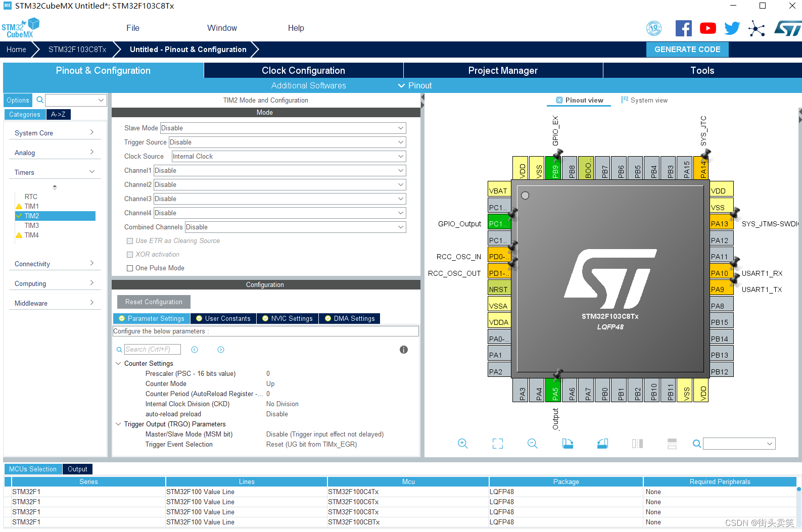Click the Options button
The image size is (802, 532).
pyautogui.click(x=18, y=100)
